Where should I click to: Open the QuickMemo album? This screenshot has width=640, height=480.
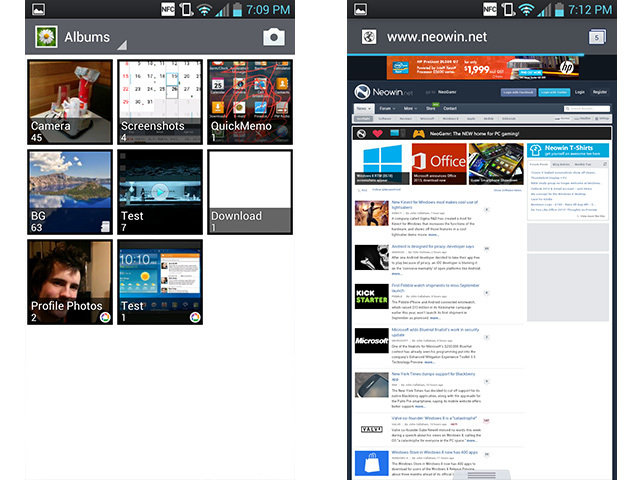coord(250,102)
